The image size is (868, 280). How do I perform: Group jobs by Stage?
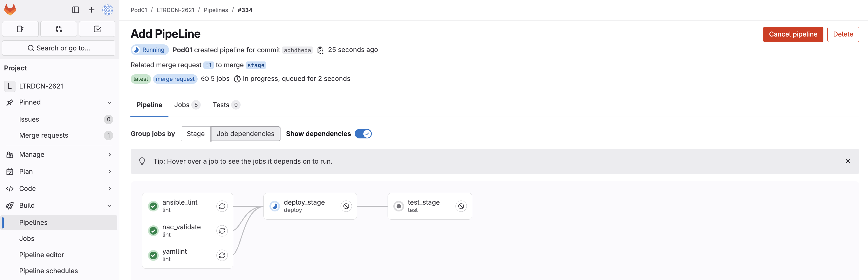[195, 134]
